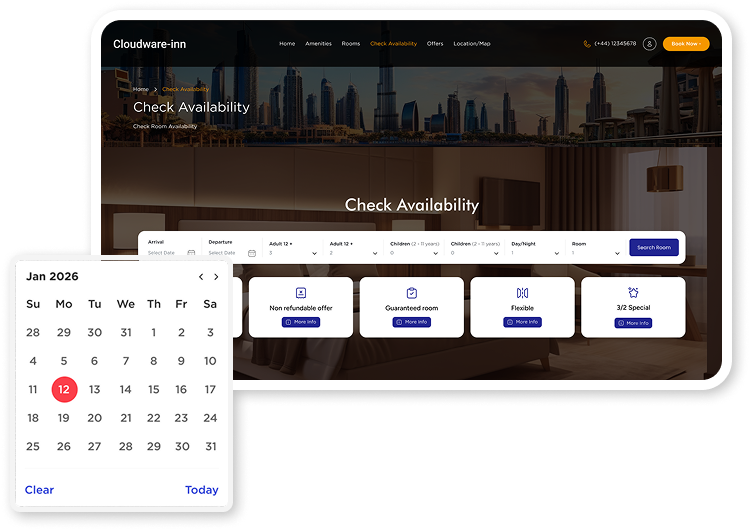750x530 pixels.
Task: Go to the Offers navigation item
Action: click(x=435, y=44)
